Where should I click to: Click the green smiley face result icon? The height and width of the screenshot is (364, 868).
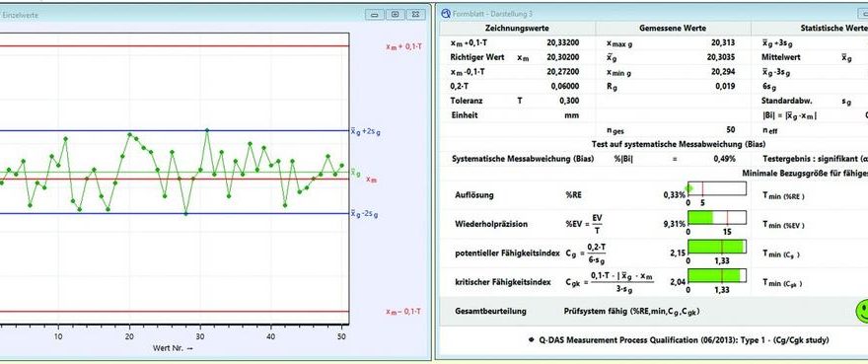point(862,312)
